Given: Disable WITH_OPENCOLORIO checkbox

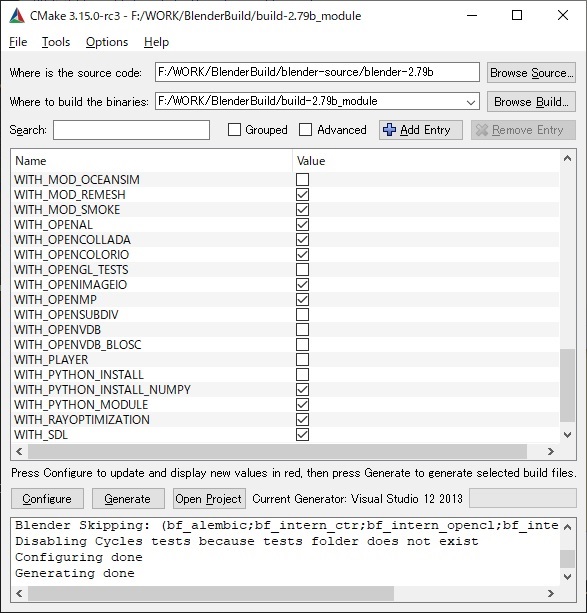Looking at the screenshot, I should point(302,255).
